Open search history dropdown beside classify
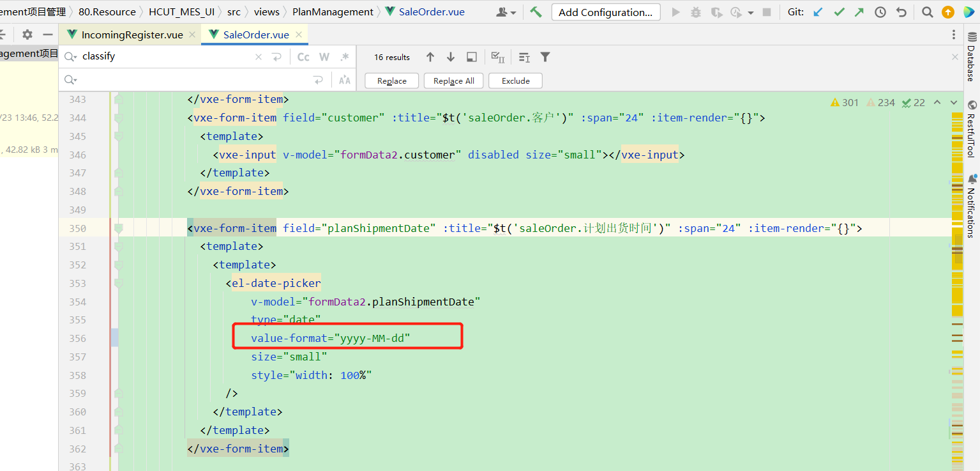This screenshot has width=980, height=471. 70,57
